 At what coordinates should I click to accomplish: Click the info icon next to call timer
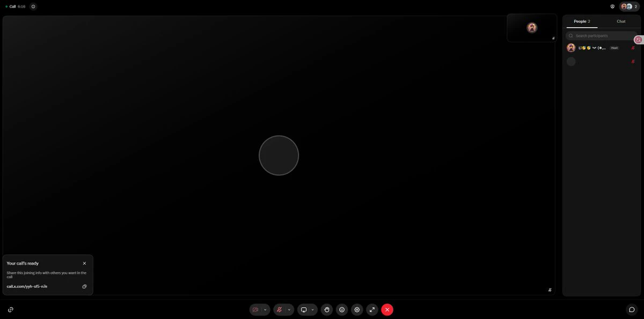[x=33, y=6]
